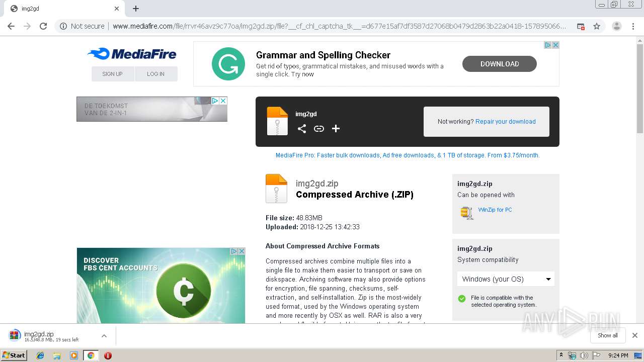
Task: Click About Compressed Archive Formats heading
Action: pyautogui.click(x=323, y=246)
